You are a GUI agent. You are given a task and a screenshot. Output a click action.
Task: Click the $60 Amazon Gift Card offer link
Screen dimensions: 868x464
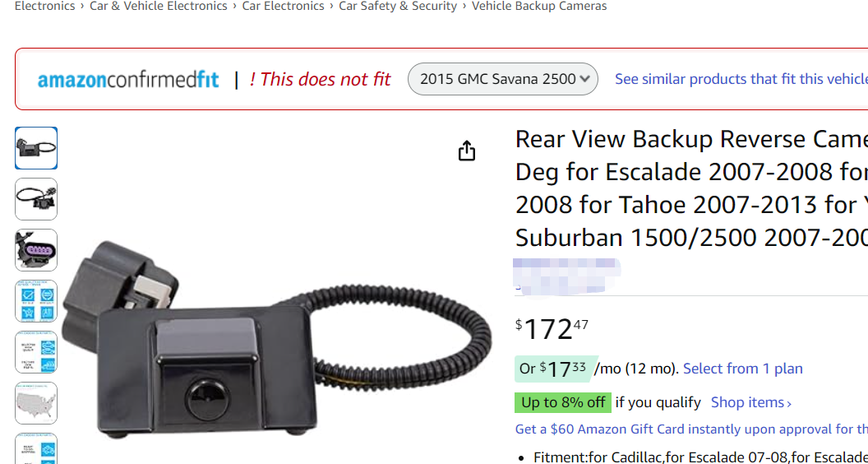(690, 429)
